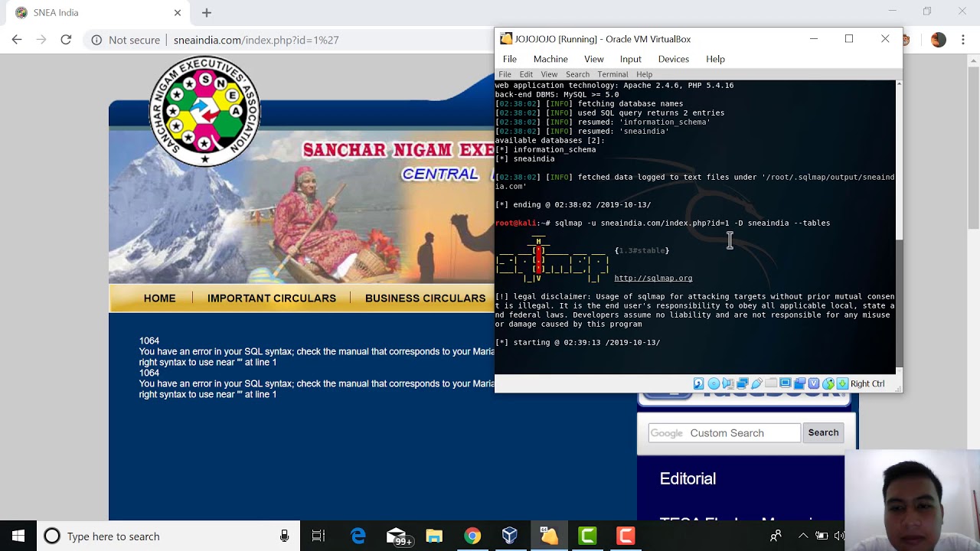Open terminal View menu
This screenshot has width=980, height=551.
(x=549, y=74)
